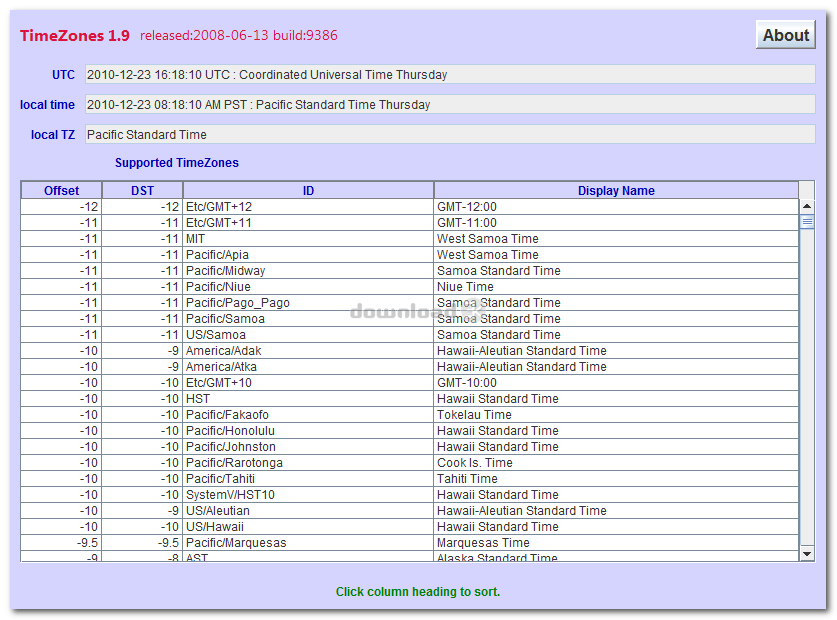Viewport: 837px width, 620px height.
Task: Select the US/Aleutian ID cell
Action: [x=308, y=511]
